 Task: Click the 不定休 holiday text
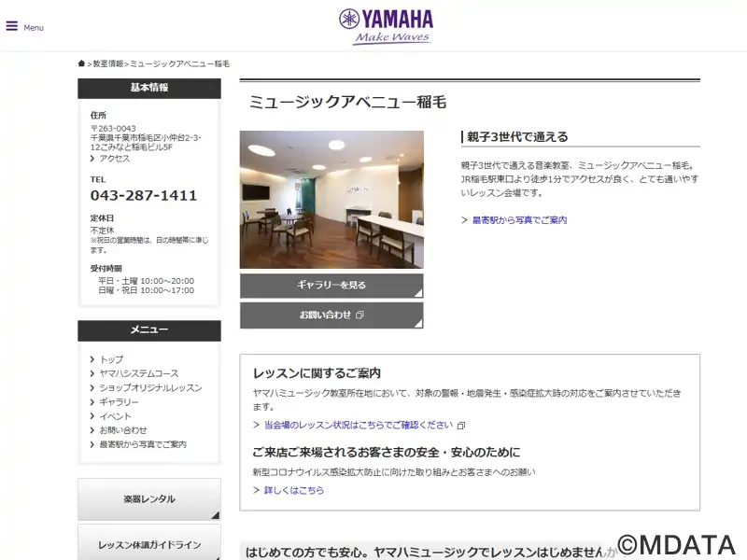click(x=103, y=231)
